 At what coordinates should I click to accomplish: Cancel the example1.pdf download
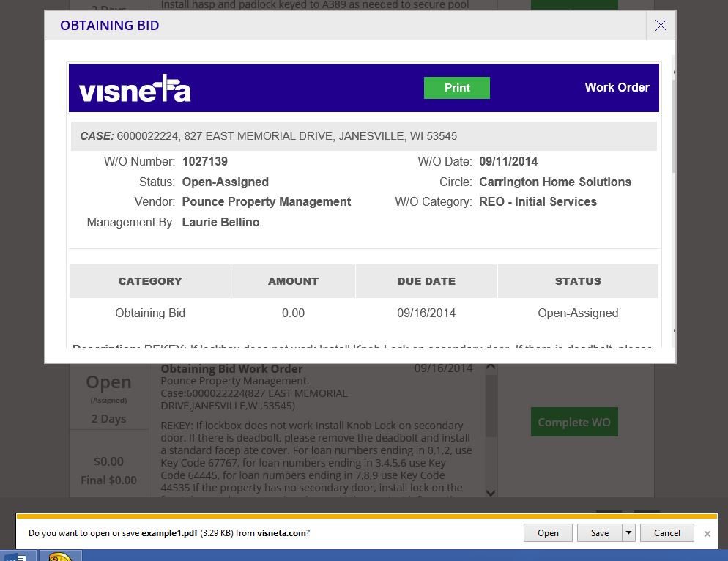666,533
